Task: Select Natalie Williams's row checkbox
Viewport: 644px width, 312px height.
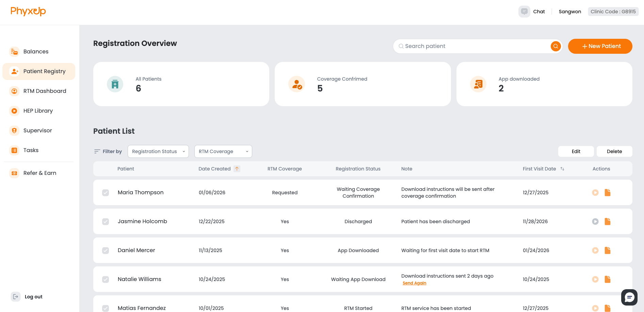Action: (106, 279)
